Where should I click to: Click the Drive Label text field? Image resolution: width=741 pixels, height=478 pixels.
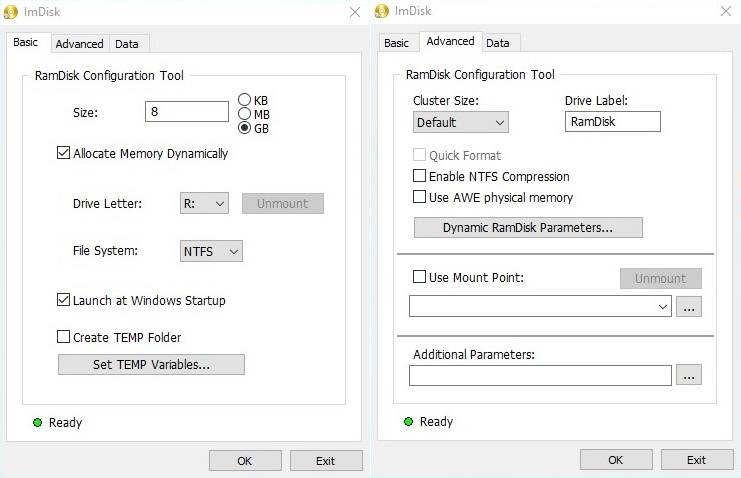click(x=613, y=122)
